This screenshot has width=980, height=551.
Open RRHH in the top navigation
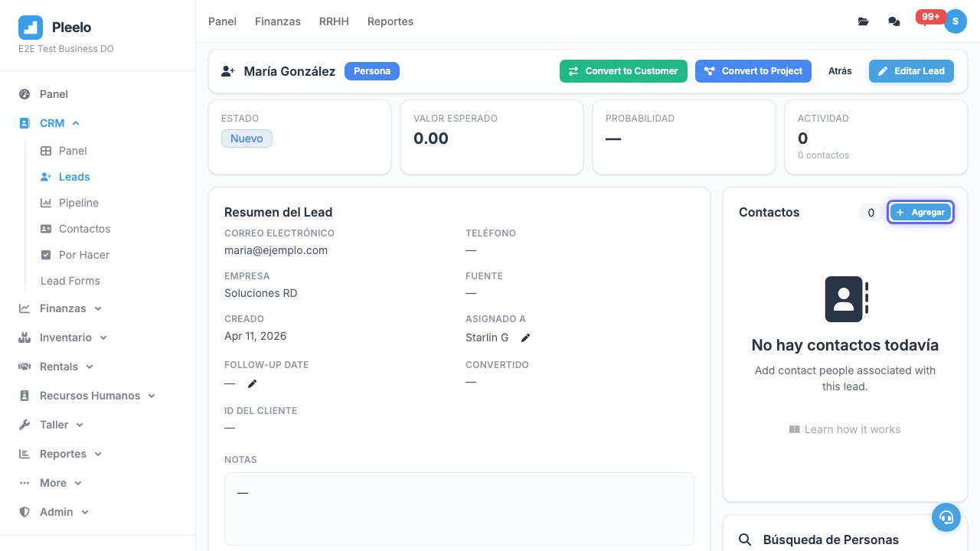pyautogui.click(x=334, y=21)
